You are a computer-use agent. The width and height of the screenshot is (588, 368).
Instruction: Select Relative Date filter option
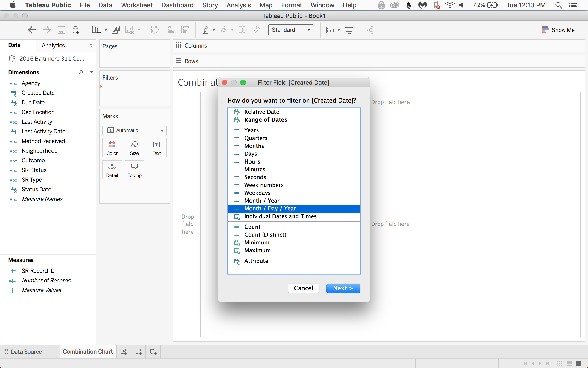coord(294,112)
